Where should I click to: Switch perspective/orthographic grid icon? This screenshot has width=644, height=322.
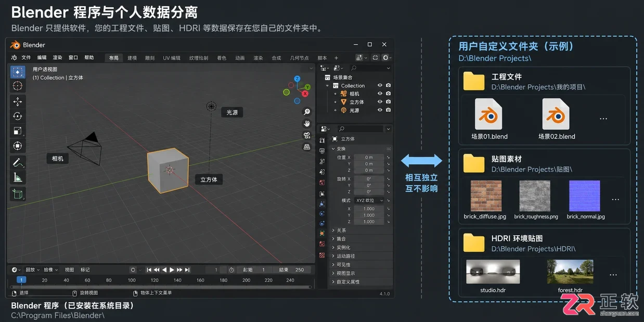click(307, 147)
